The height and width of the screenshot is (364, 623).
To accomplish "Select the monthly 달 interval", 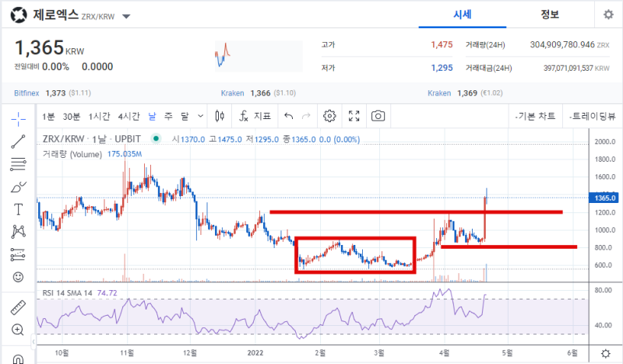I will click(x=185, y=117).
